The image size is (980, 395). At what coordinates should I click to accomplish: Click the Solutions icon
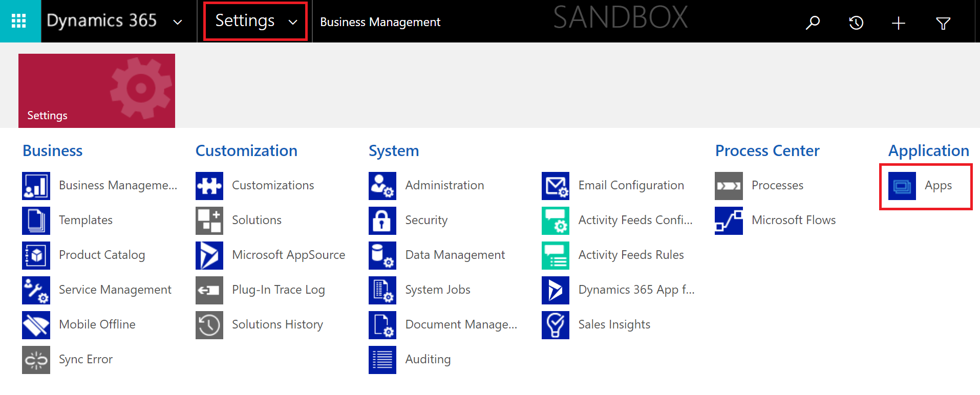coord(209,221)
